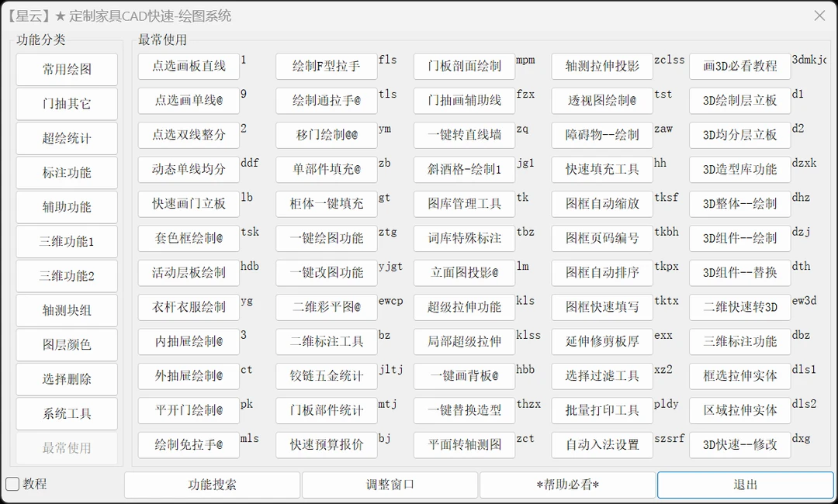The height and width of the screenshot is (504, 838).
Task: Click the 退出 exit button
Action: pos(746,484)
